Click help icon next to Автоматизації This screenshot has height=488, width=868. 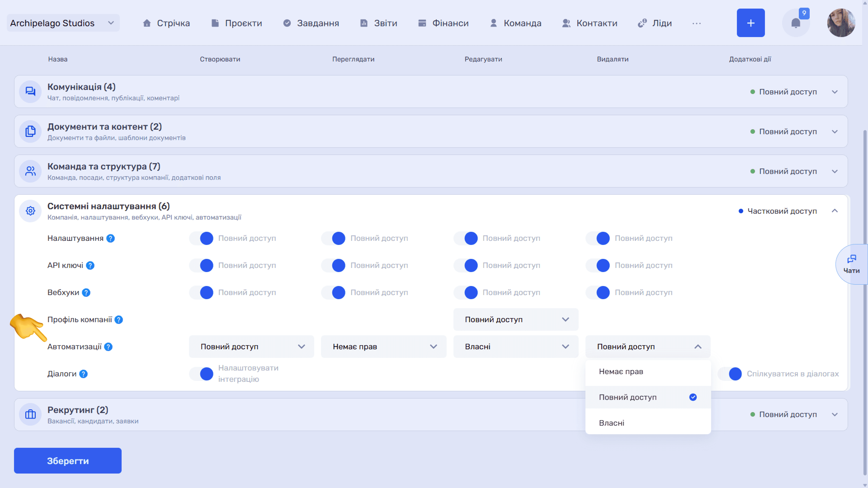[x=108, y=347]
